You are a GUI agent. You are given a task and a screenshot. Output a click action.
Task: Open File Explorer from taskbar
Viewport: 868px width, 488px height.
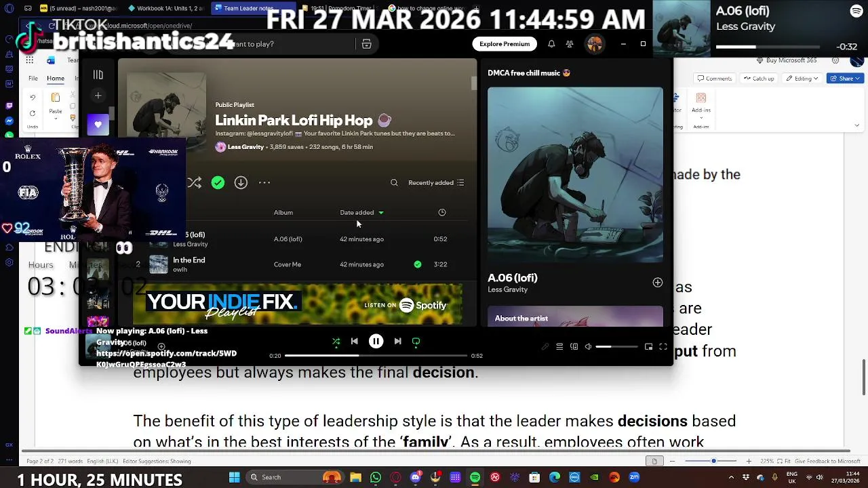(x=355, y=477)
